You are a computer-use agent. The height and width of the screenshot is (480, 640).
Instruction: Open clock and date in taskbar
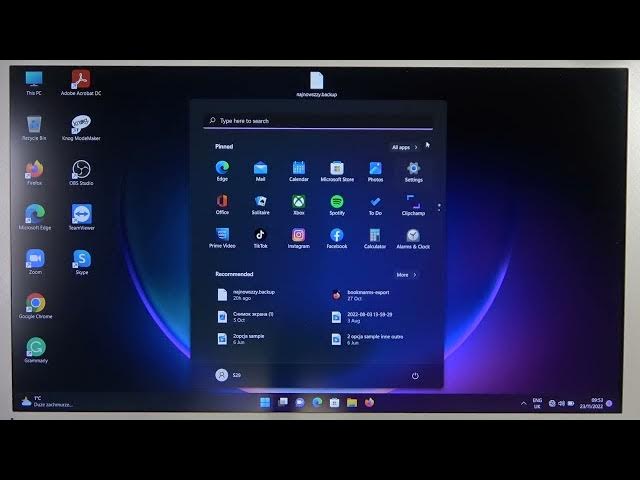pos(592,403)
